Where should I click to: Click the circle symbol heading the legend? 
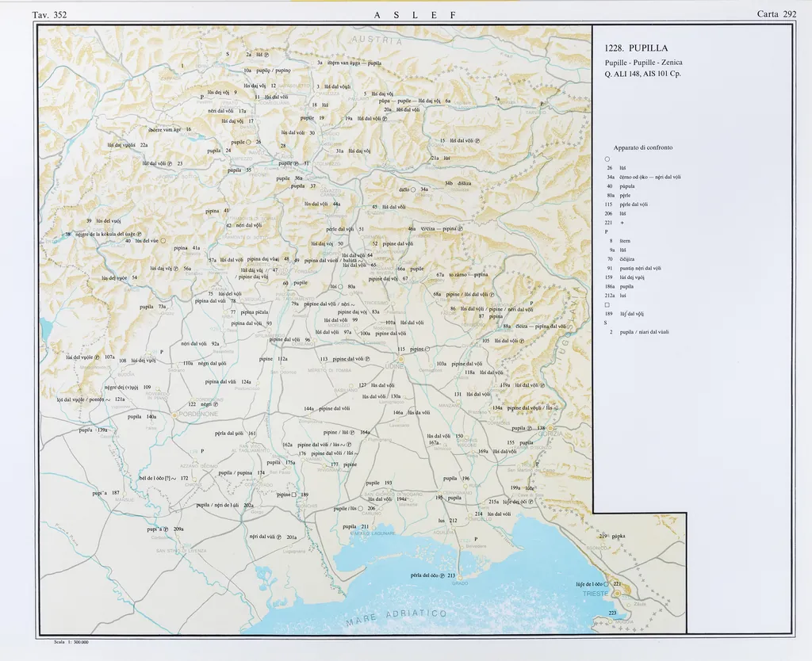coord(607,159)
